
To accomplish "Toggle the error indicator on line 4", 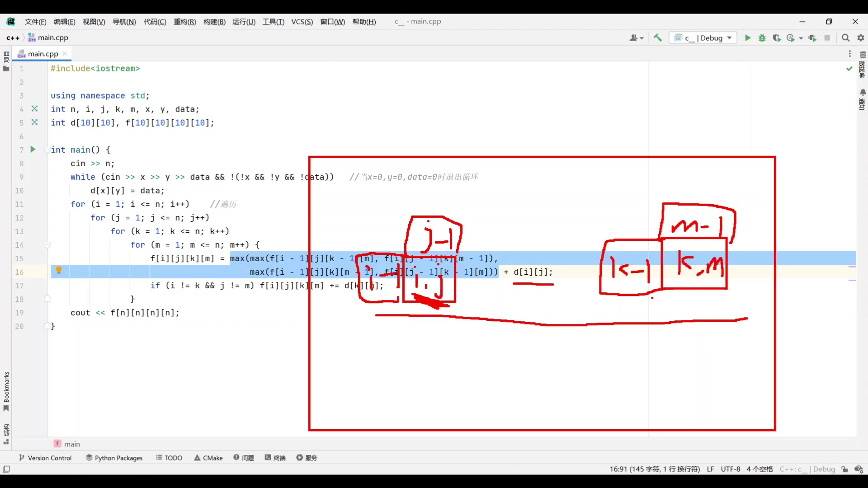I will [x=34, y=108].
